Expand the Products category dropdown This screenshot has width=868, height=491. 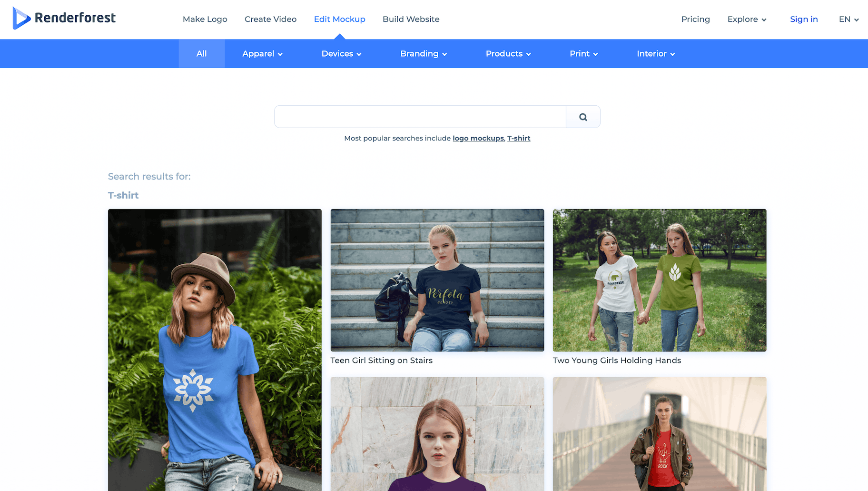point(508,54)
